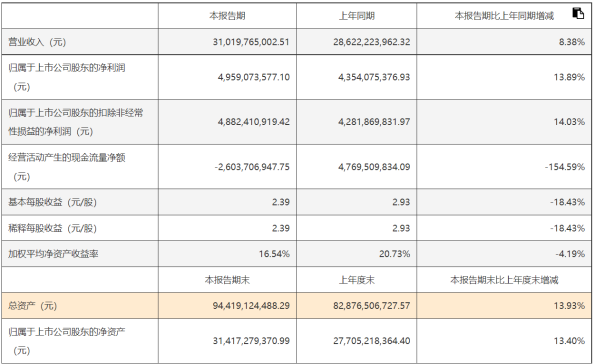Select the 13.40% cell in last row
Viewport: 595px width, 364px height.
pos(569,341)
